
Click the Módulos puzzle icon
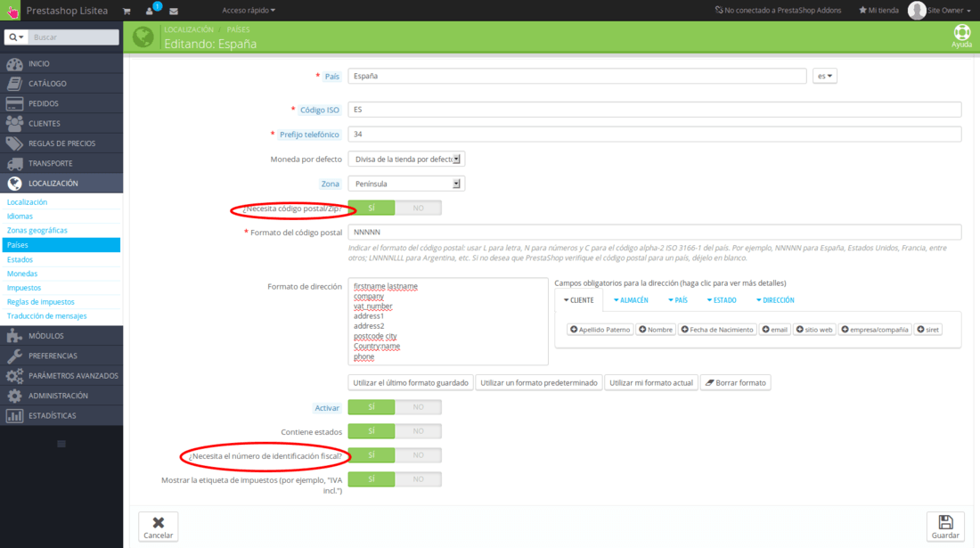point(14,336)
